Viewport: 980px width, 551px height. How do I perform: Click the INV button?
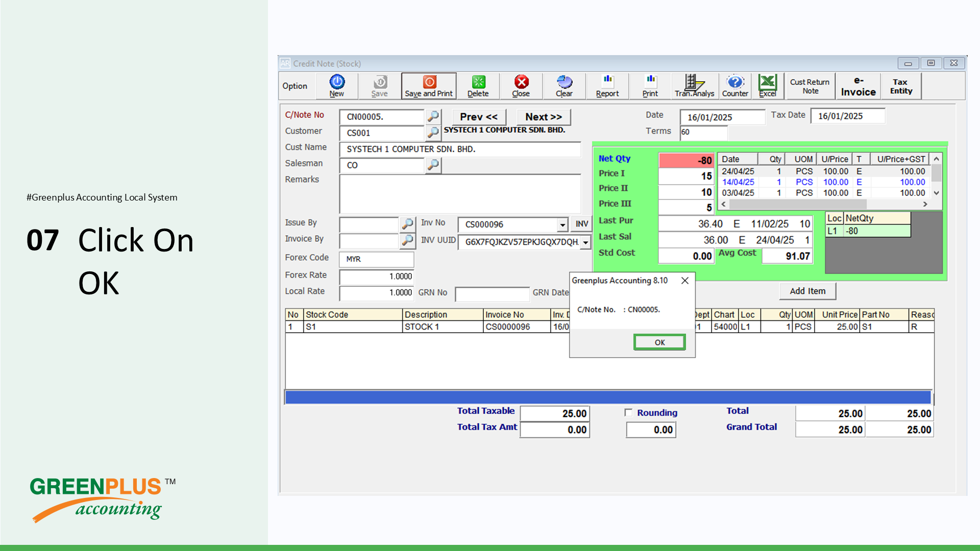point(581,224)
